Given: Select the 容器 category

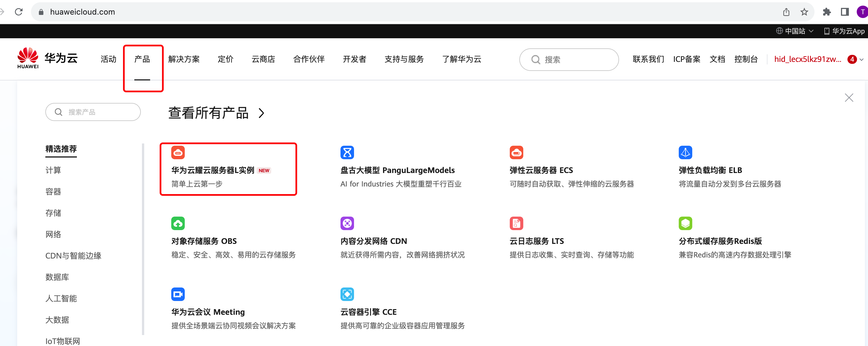Looking at the screenshot, I should click(53, 192).
